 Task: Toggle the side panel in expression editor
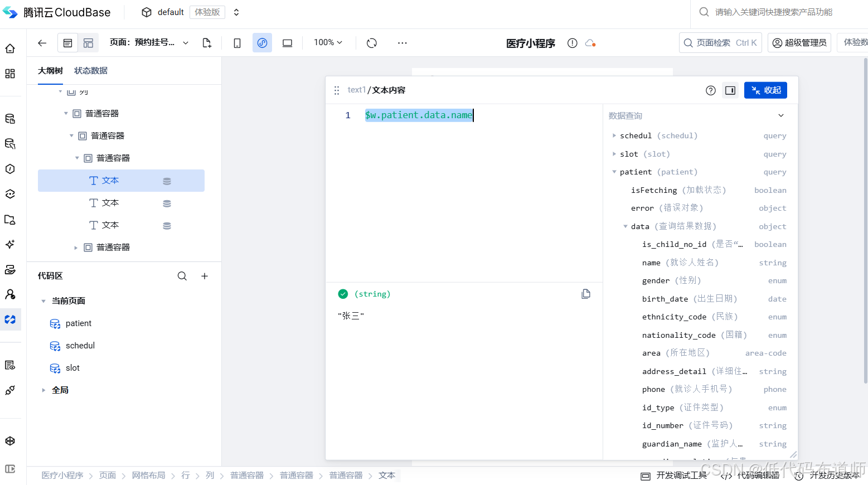(x=730, y=90)
